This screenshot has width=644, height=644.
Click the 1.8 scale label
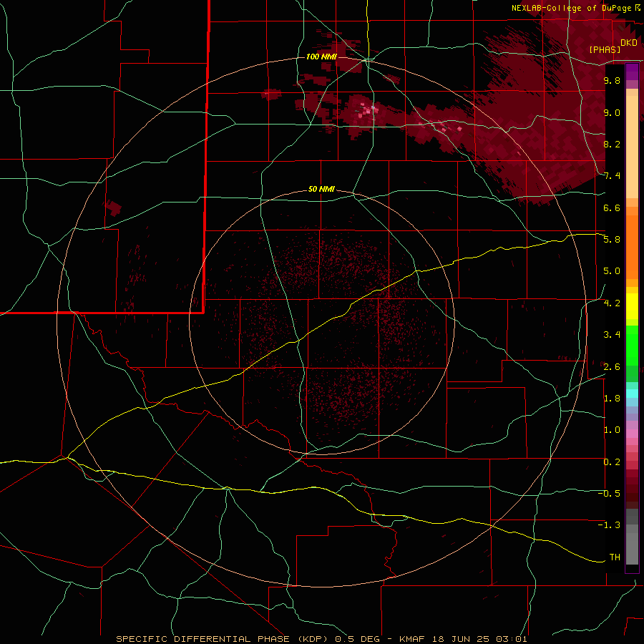(612, 399)
